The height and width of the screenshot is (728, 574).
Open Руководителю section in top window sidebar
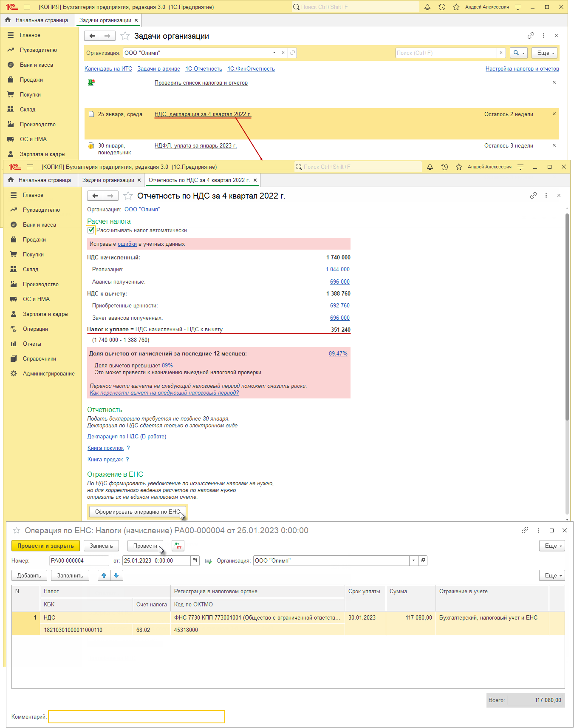click(38, 50)
